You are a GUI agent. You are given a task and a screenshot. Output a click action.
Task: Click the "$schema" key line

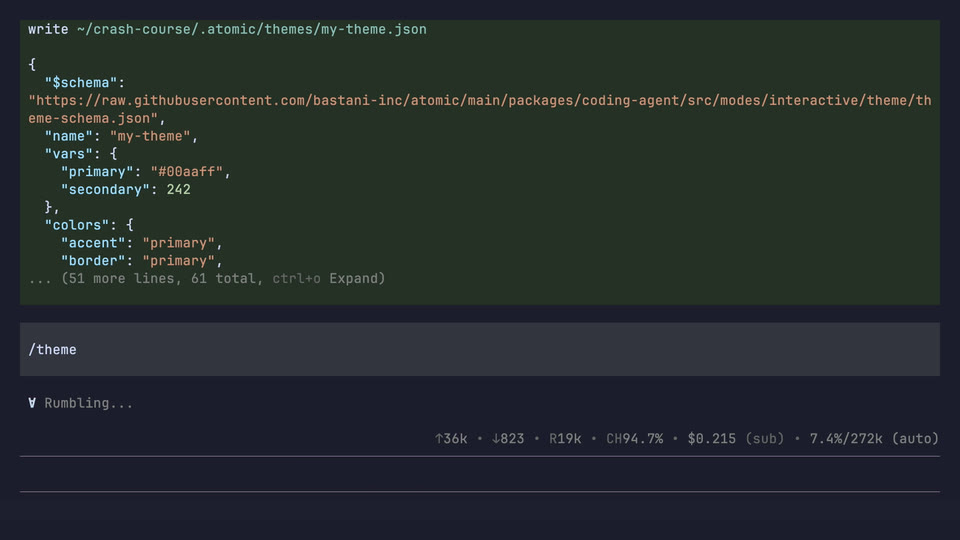tap(84, 83)
